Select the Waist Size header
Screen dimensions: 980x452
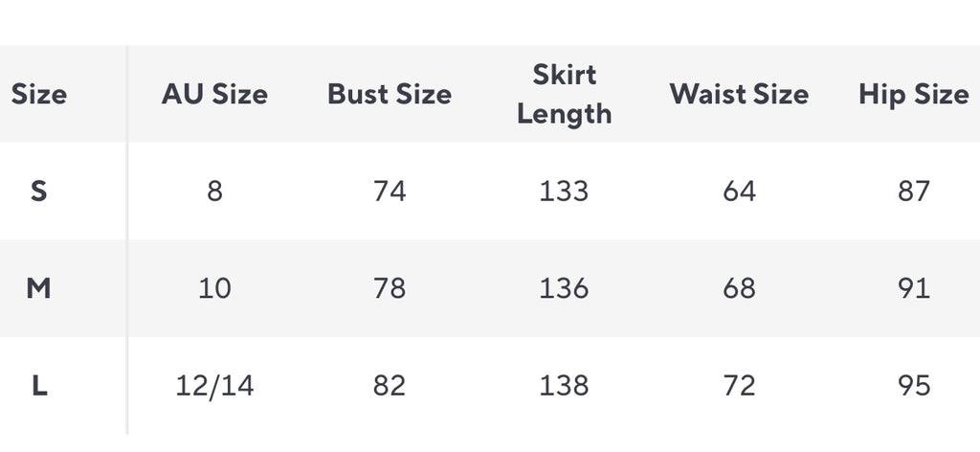tap(740, 95)
